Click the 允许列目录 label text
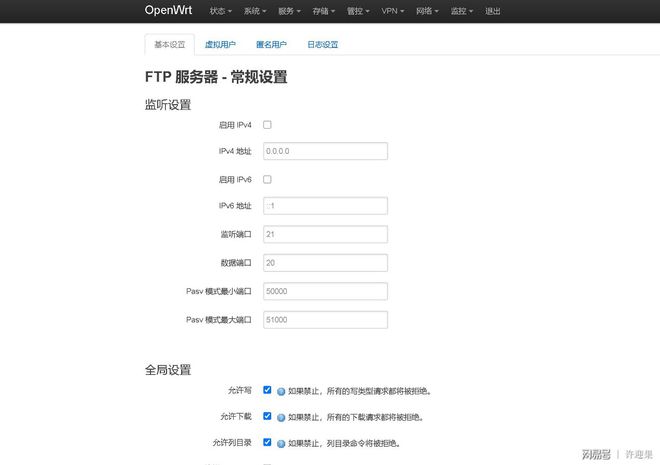This screenshot has width=660, height=465. coord(232,443)
